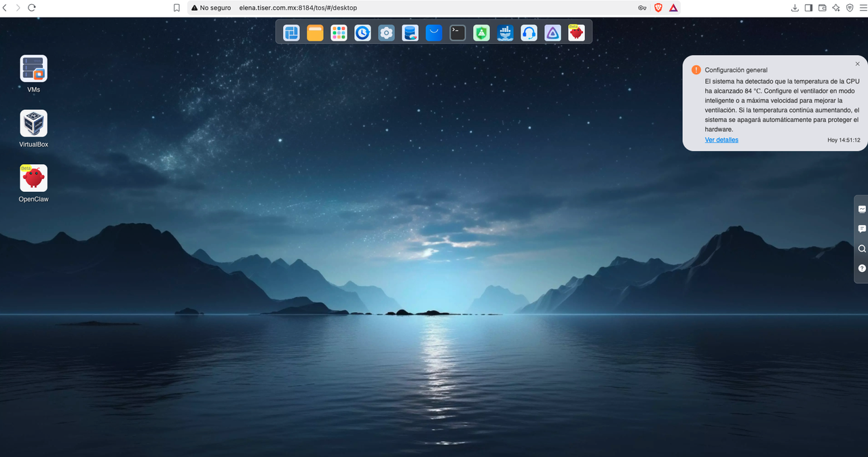Go back with the browser back arrow
868x457 pixels.
click(6, 7)
